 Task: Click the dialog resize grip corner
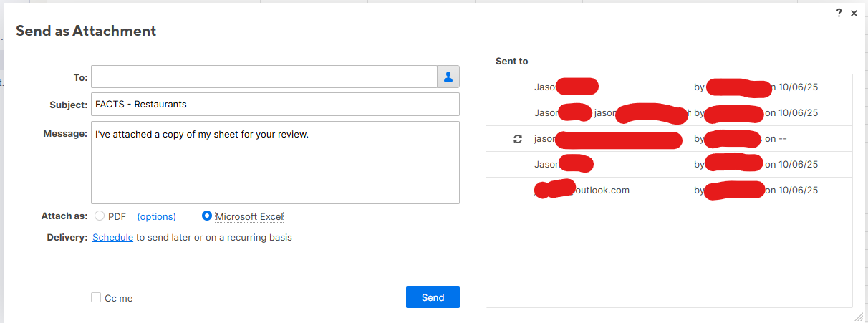point(858,316)
